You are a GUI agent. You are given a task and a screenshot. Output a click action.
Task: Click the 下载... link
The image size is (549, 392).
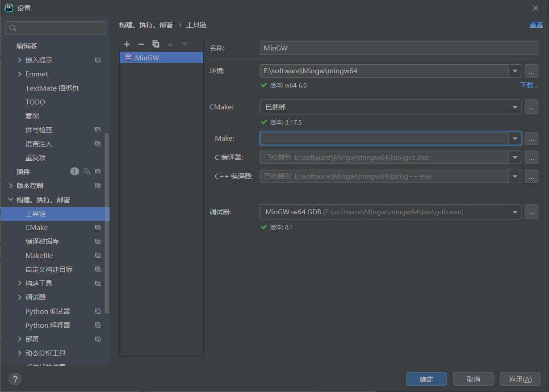(529, 85)
